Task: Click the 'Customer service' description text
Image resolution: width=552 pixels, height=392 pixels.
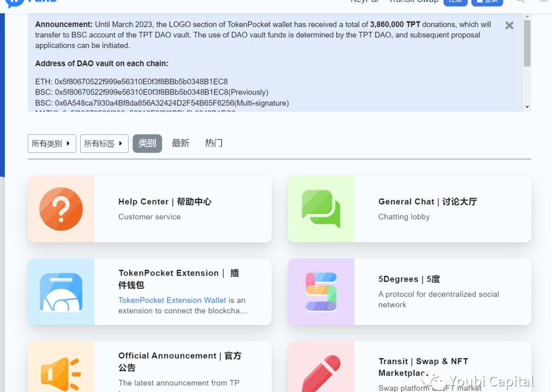Action: (149, 217)
